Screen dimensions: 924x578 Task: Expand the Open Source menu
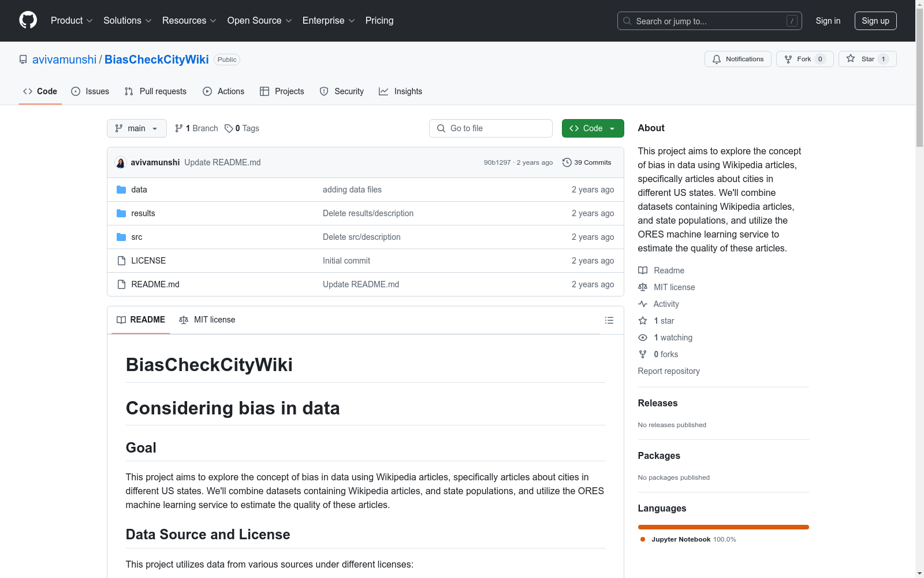tap(260, 21)
